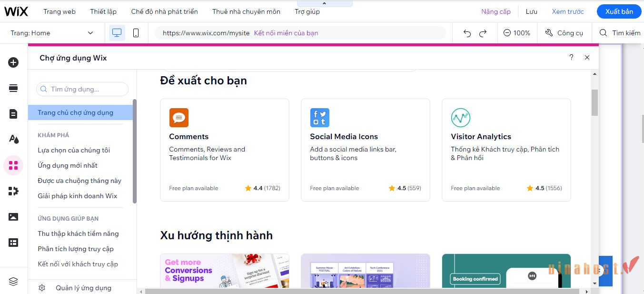Image resolution: width=644 pixels, height=294 pixels.
Task: Open the Social Media Icons app title
Action: [x=344, y=136]
